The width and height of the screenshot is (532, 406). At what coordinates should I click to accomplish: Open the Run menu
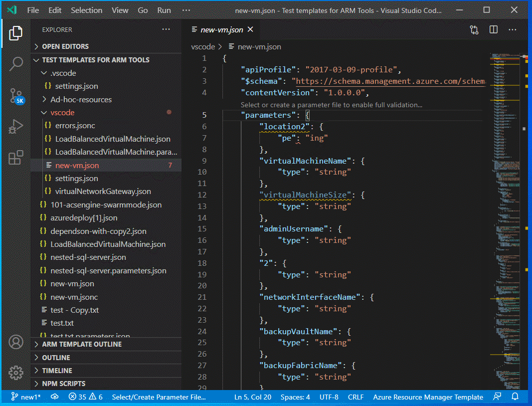[x=164, y=10]
